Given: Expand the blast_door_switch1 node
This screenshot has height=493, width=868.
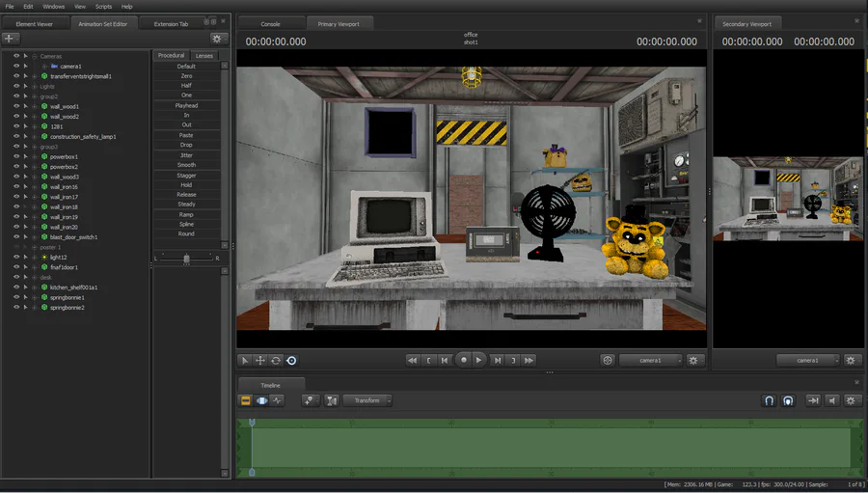Looking at the screenshot, I should click(35, 237).
